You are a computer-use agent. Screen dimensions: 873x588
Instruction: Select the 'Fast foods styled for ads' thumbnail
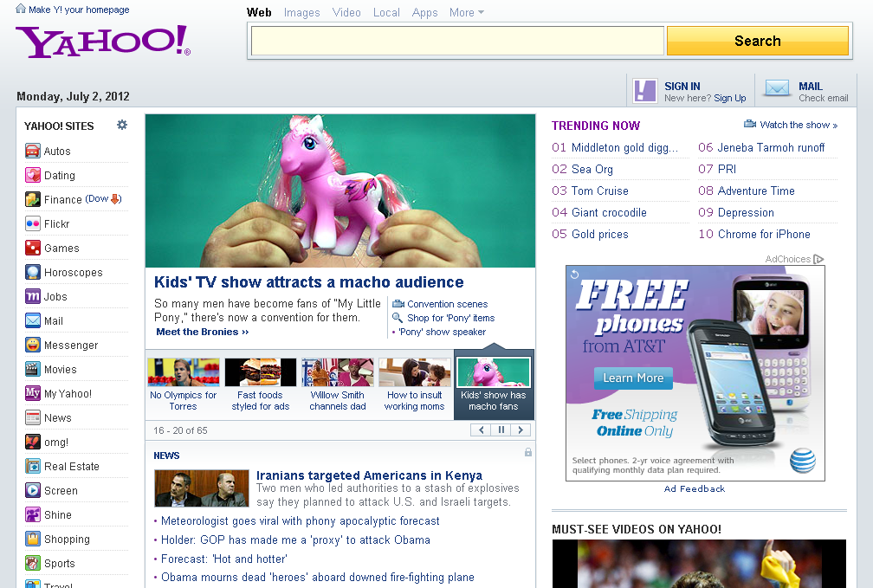point(260,384)
